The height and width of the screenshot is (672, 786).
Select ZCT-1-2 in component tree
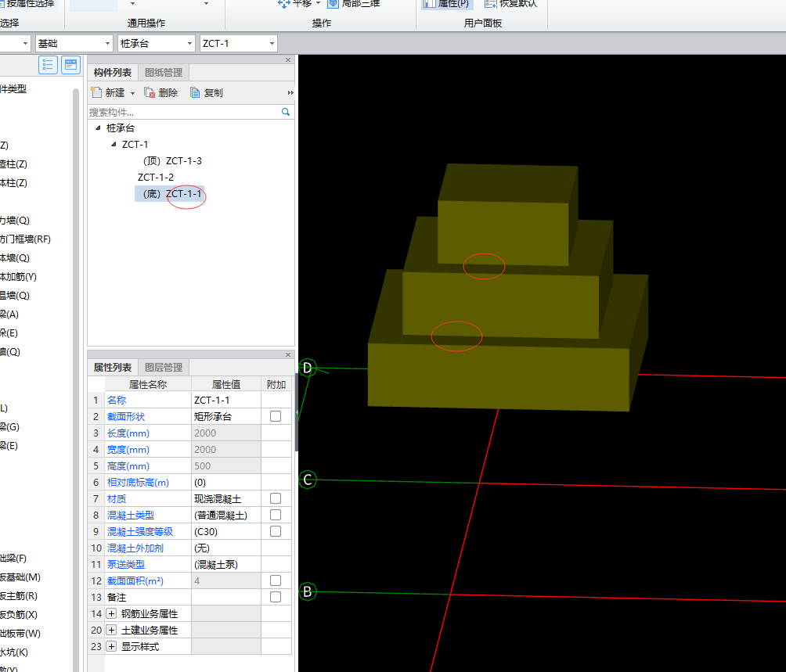point(155,178)
